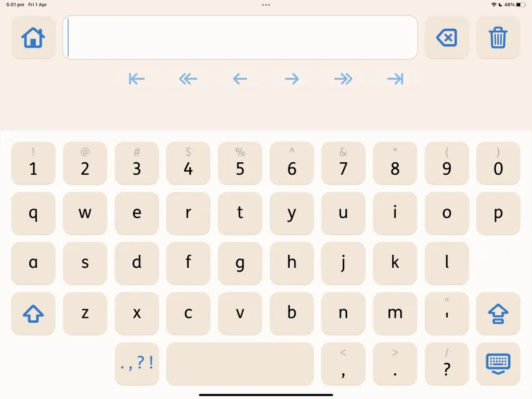The image size is (532, 399).
Task: Move cursor one character right
Action: 292,79
